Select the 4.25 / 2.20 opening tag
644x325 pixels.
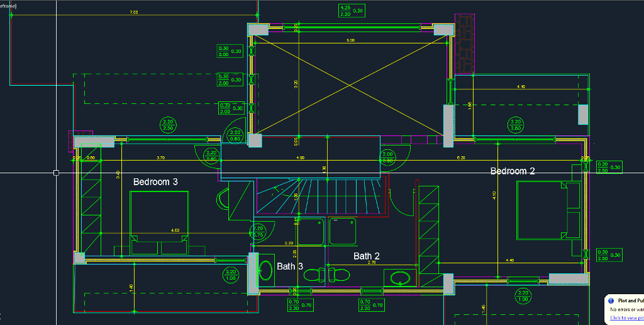pyautogui.click(x=352, y=11)
